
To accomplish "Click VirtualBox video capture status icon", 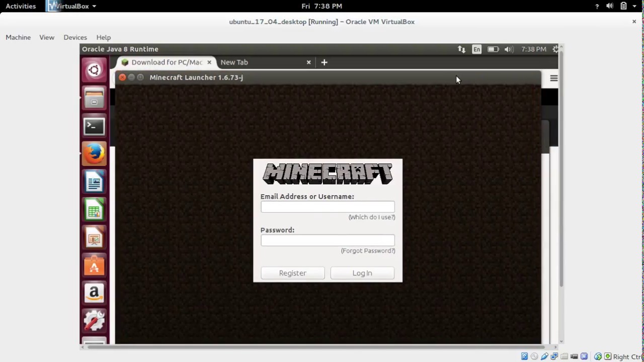I will tap(574, 356).
